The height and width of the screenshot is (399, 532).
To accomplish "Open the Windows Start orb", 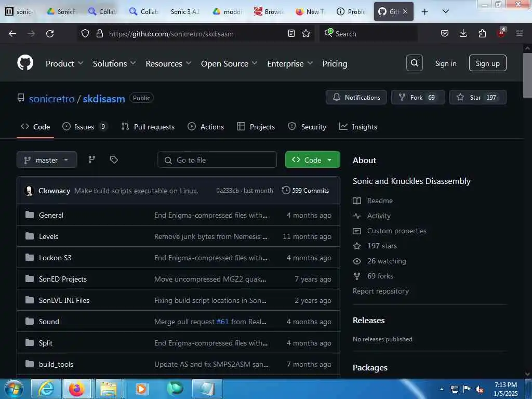I will coord(14,389).
